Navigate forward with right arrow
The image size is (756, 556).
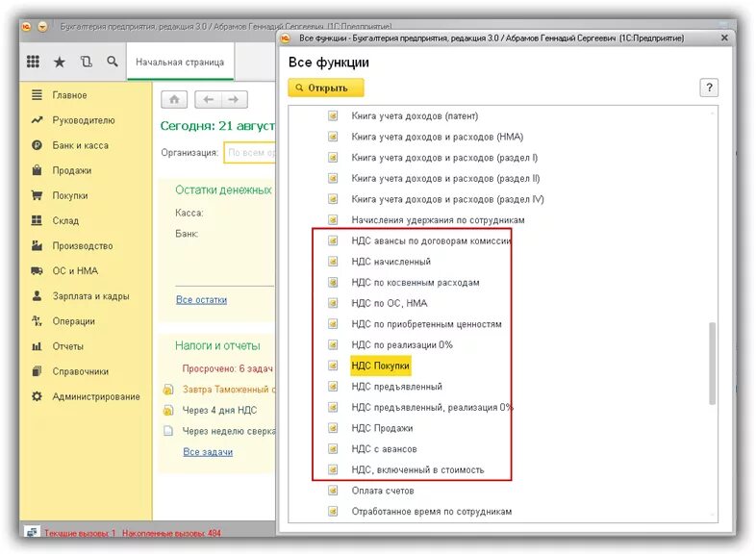235,99
